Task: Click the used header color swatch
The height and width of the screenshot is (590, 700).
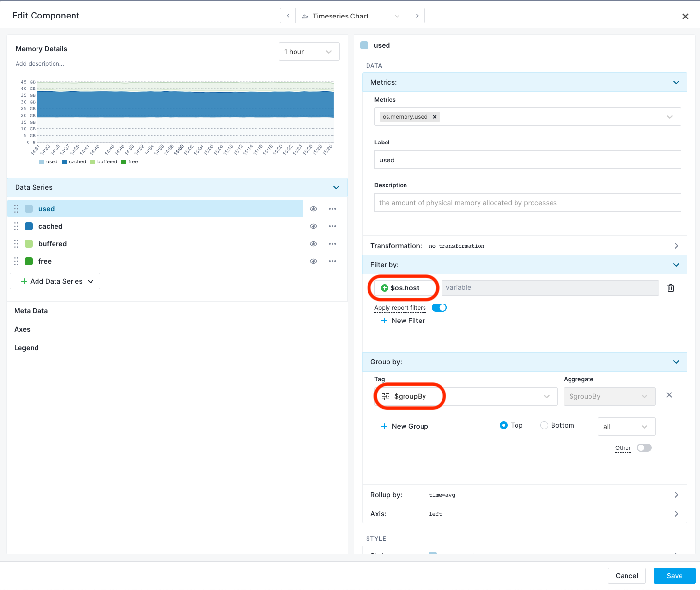Action: [364, 45]
